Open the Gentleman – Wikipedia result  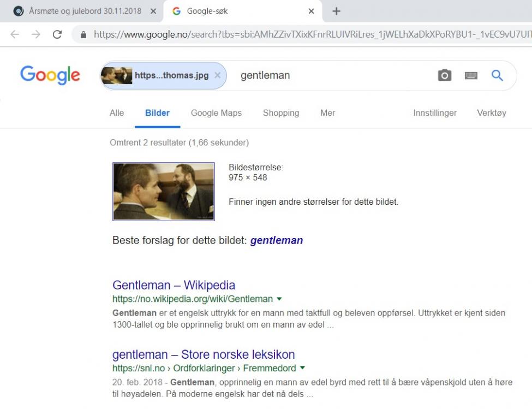(174, 285)
